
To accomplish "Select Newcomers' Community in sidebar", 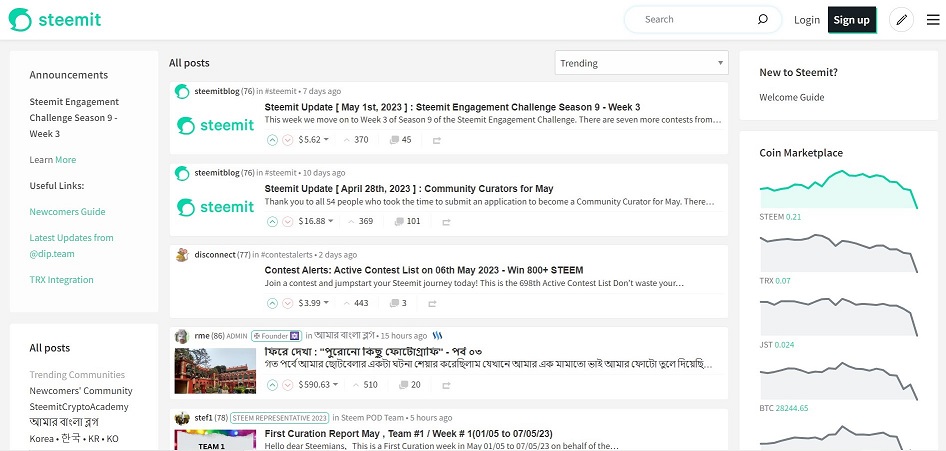I will click(x=81, y=391).
